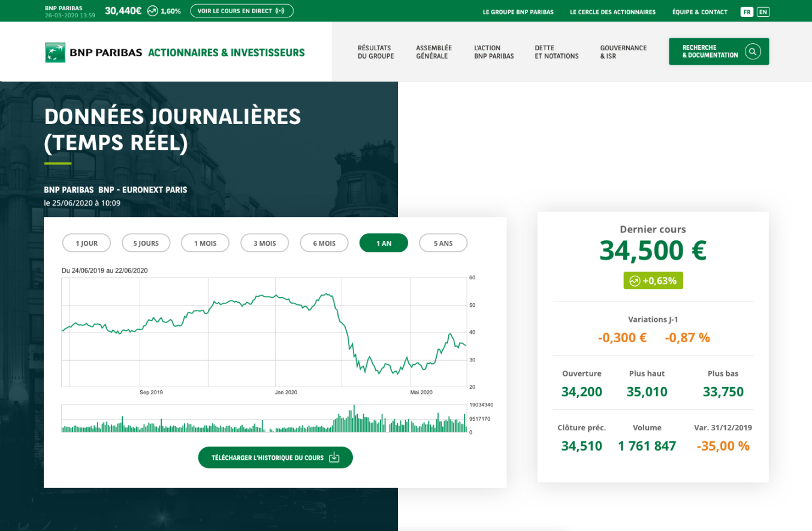
Task: Click the Mai 2020 axis label
Action: click(x=421, y=393)
